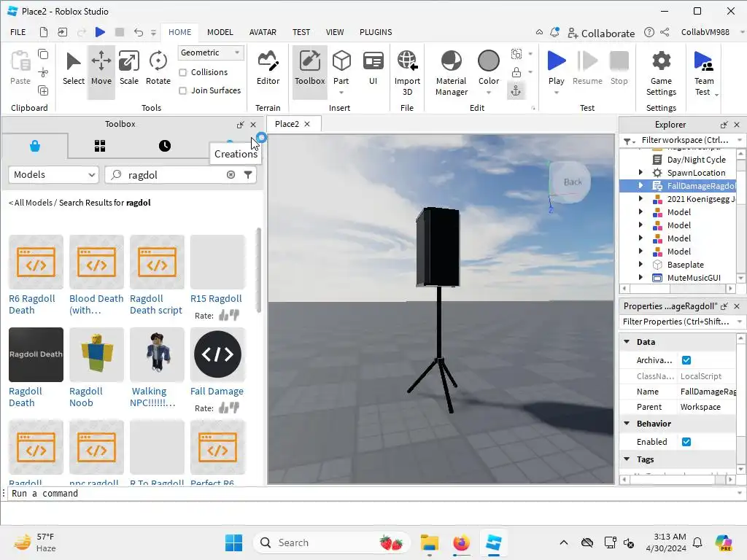This screenshot has width=747, height=560.
Task: Switch to the PLUGINS ribbon tab
Action: (x=376, y=32)
